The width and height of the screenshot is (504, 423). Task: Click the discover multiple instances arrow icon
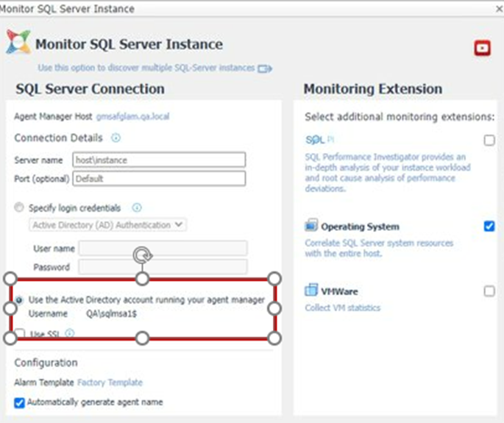[x=265, y=68]
